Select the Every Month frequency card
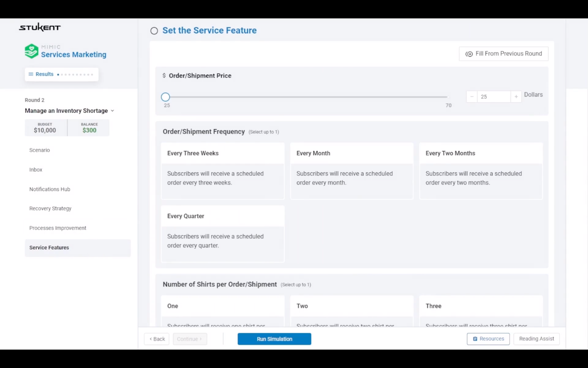 pyautogui.click(x=352, y=171)
